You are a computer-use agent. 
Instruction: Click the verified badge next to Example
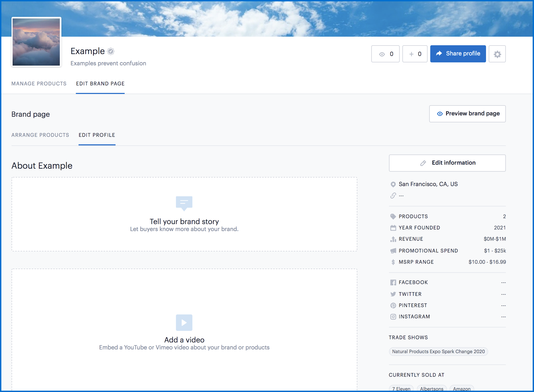point(111,51)
